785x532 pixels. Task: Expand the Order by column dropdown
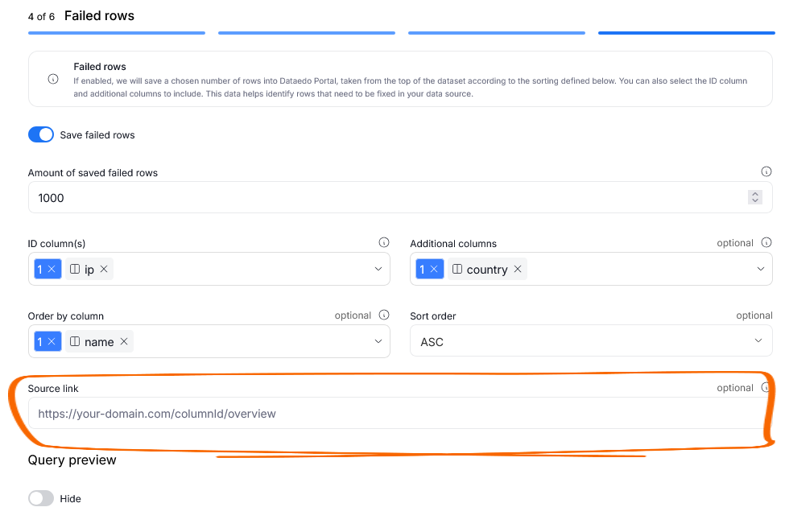coord(378,342)
